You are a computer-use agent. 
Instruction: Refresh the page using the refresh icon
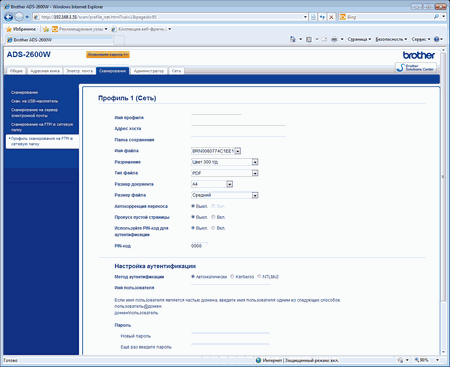tap(322, 17)
